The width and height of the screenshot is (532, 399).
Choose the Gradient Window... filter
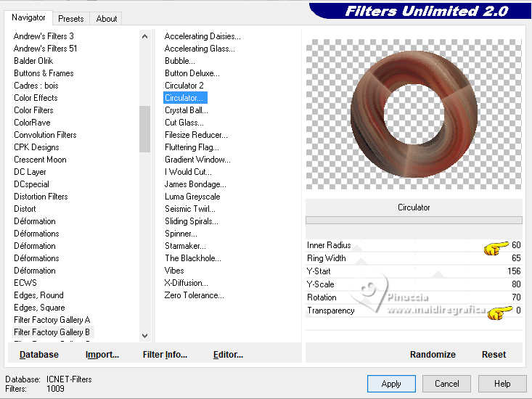pyautogui.click(x=197, y=160)
